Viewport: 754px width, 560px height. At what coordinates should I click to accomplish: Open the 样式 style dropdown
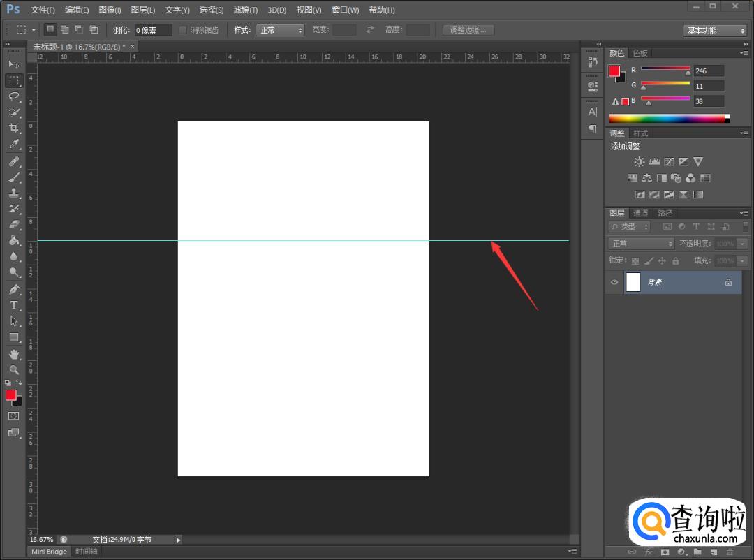point(280,30)
